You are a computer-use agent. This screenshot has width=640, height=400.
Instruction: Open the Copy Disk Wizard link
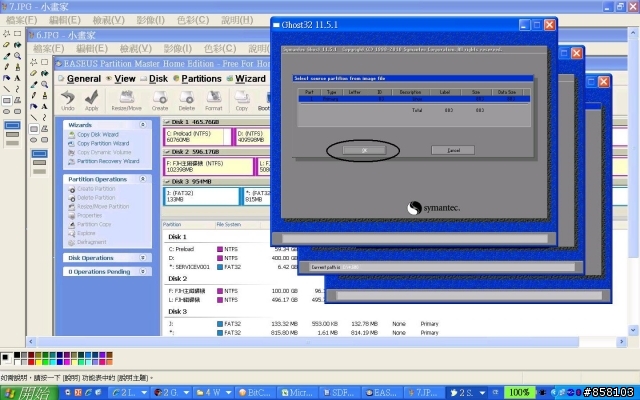(98, 134)
